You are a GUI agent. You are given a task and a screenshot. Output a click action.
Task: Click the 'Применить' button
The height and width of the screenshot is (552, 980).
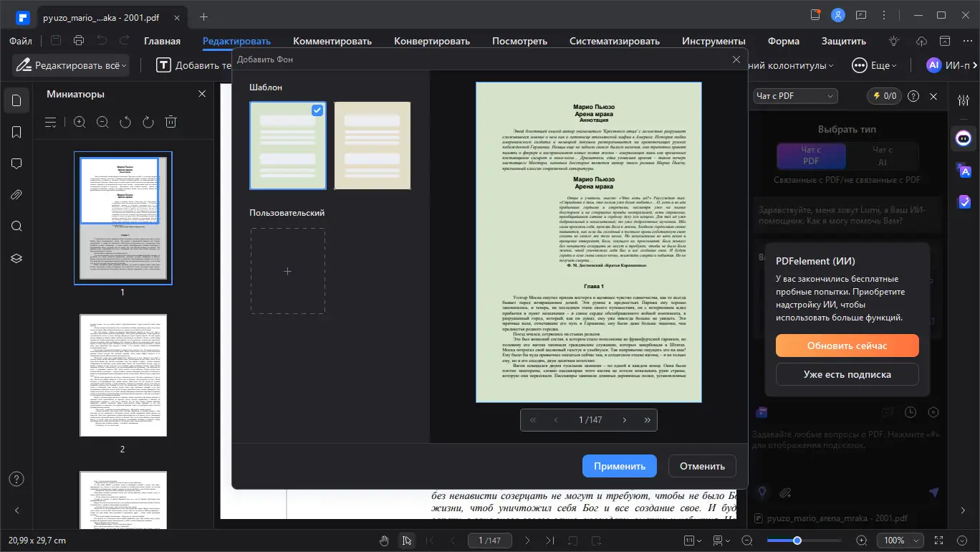619,465
